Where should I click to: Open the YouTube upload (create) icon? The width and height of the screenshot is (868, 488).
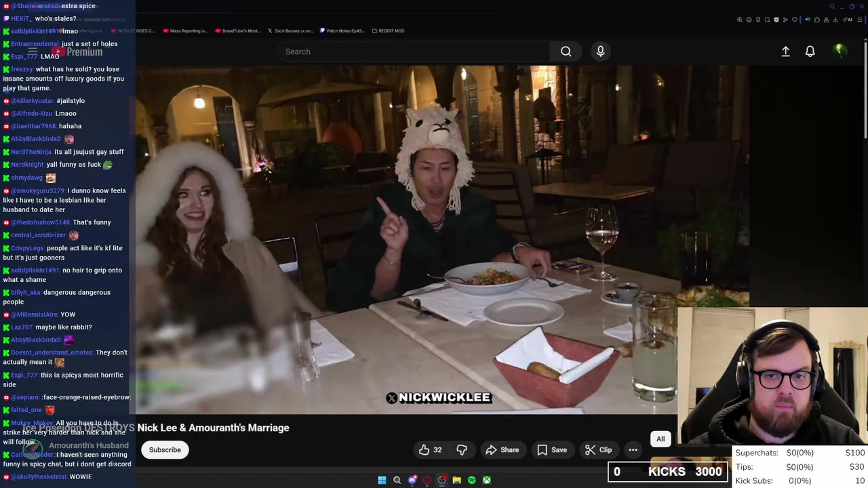tap(785, 52)
